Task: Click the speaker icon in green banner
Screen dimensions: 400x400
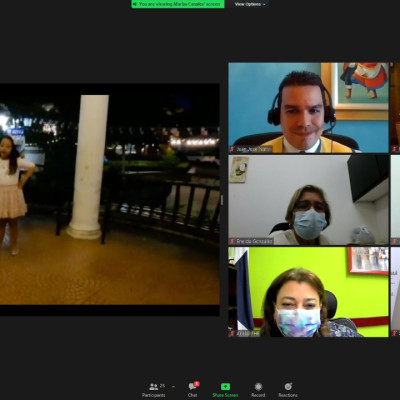Action: click(135, 4)
